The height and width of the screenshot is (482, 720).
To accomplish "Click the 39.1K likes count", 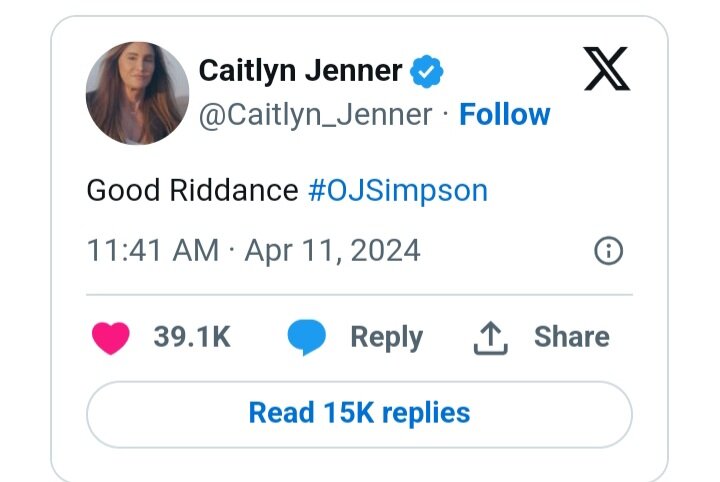I will (x=192, y=336).
